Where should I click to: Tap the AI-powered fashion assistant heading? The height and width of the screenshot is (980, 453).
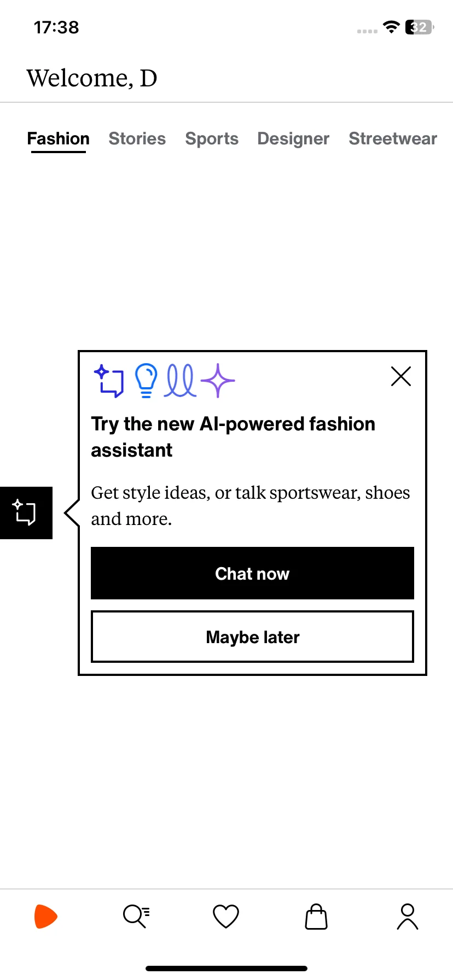pyautogui.click(x=233, y=437)
